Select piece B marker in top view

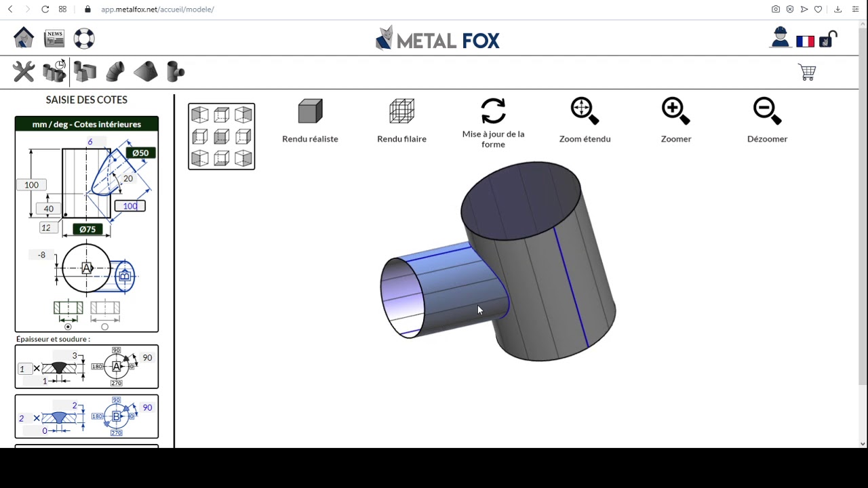coord(124,276)
